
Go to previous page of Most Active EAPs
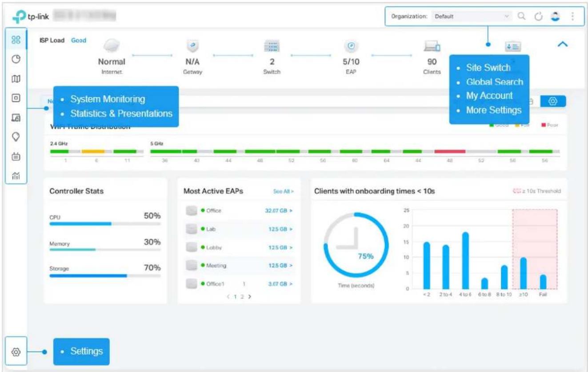[228, 296]
